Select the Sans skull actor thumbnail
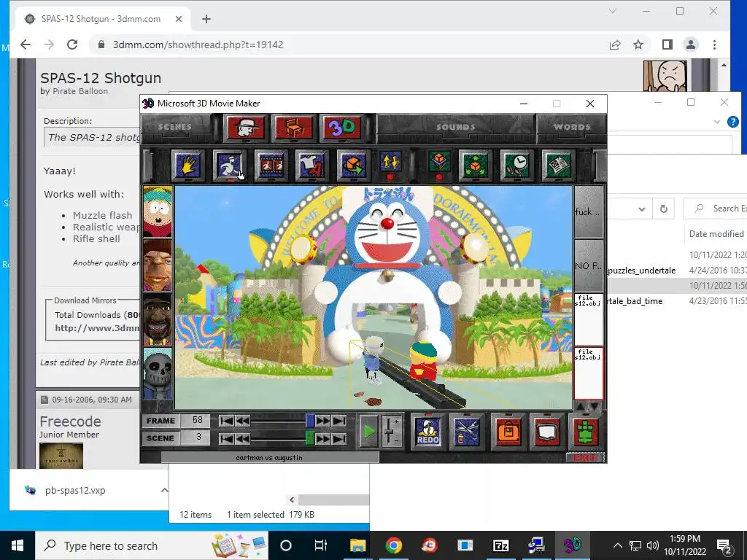 tap(158, 373)
